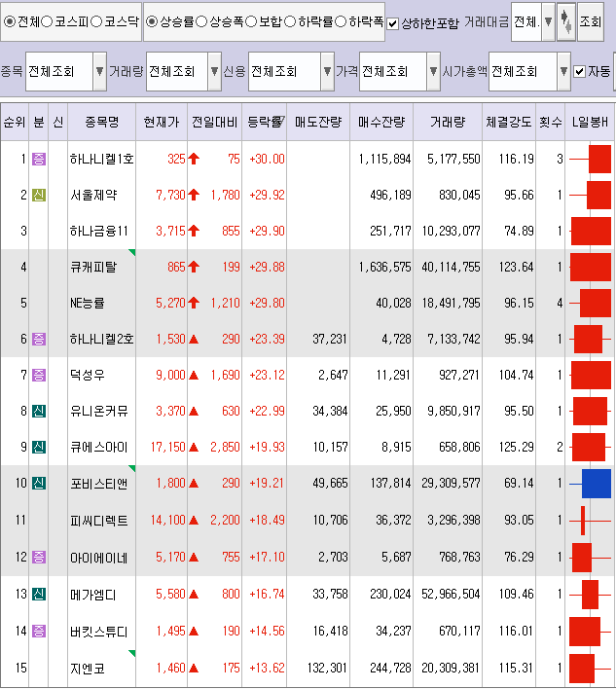Click upper-limit arrow for 큐캐피탈
The image size is (616, 689).
[x=194, y=267]
